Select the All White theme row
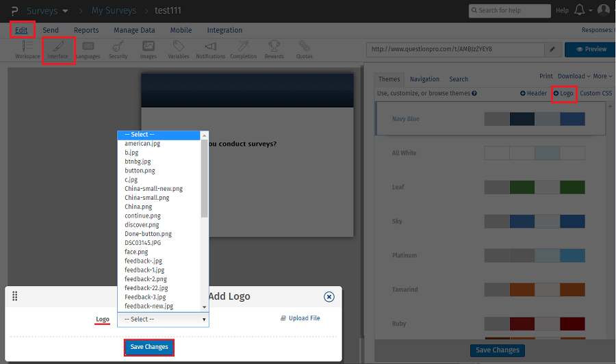The image size is (616, 364). click(x=490, y=153)
